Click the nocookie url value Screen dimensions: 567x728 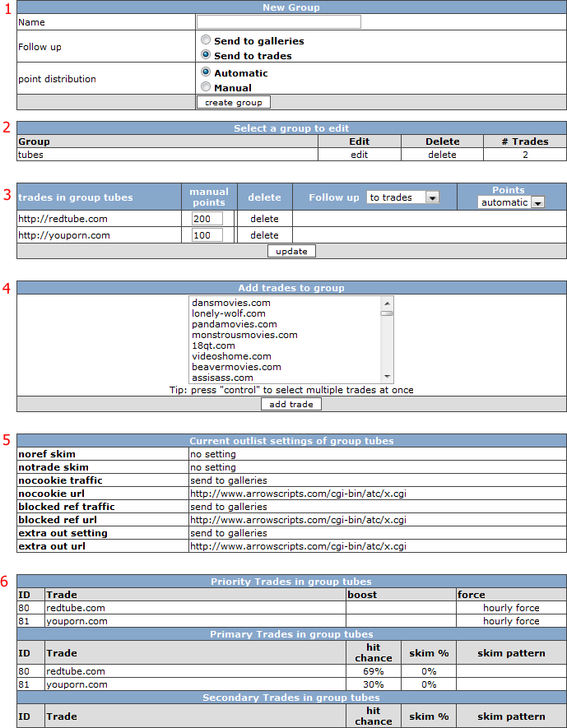click(298, 493)
